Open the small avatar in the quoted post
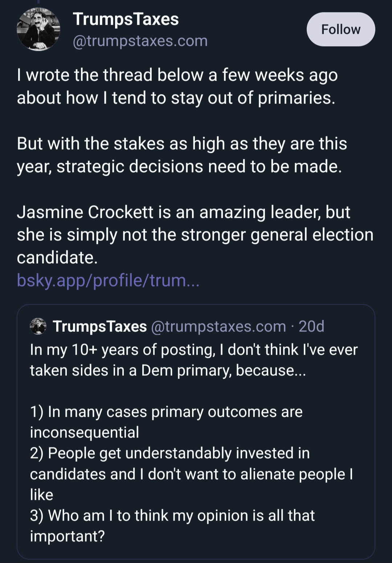 coord(38,326)
